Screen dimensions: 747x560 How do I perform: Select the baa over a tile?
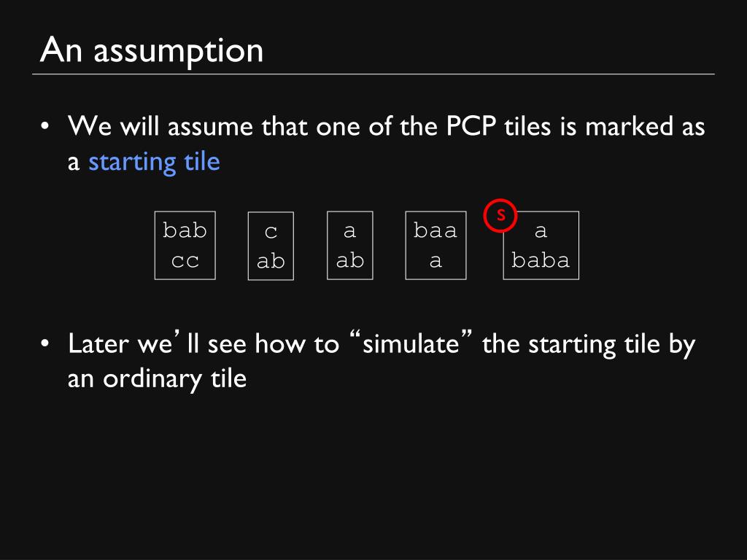tap(436, 245)
